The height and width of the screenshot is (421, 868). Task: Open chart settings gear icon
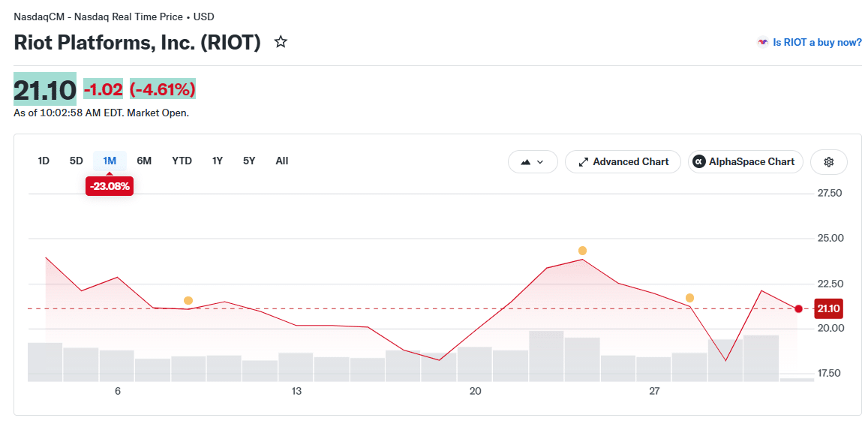click(x=829, y=162)
